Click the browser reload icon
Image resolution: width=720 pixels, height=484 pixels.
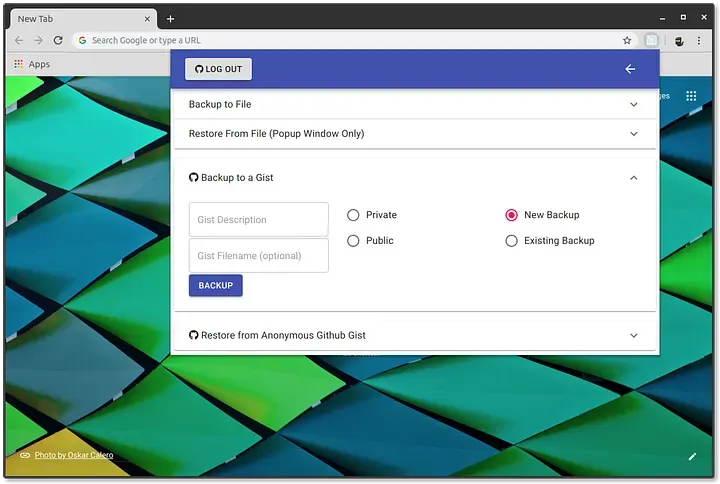pyautogui.click(x=58, y=41)
